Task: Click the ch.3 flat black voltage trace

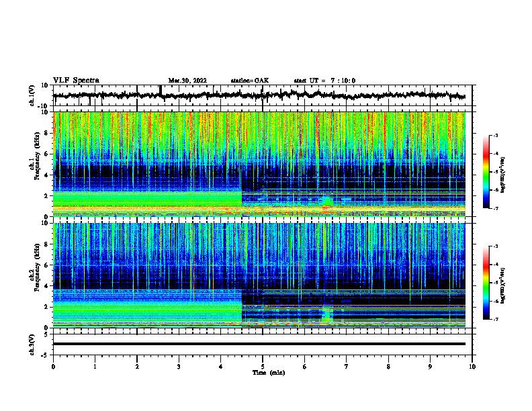Action: point(259,344)
